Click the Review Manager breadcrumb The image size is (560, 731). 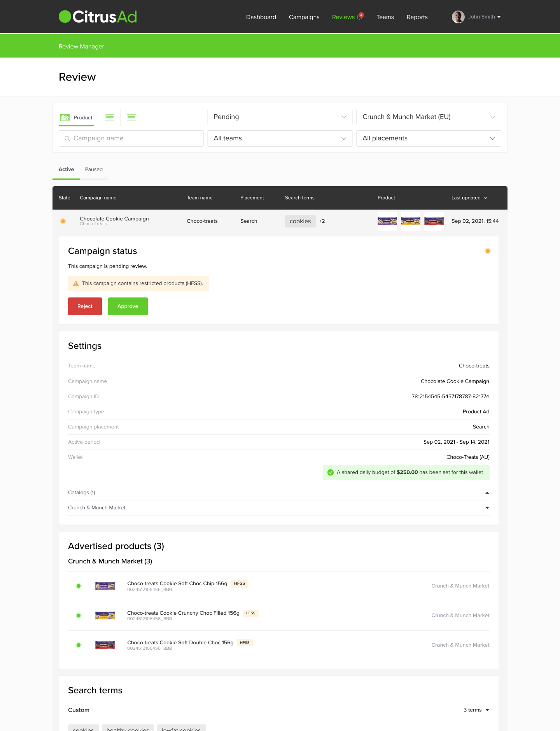[x=81, y=46]
